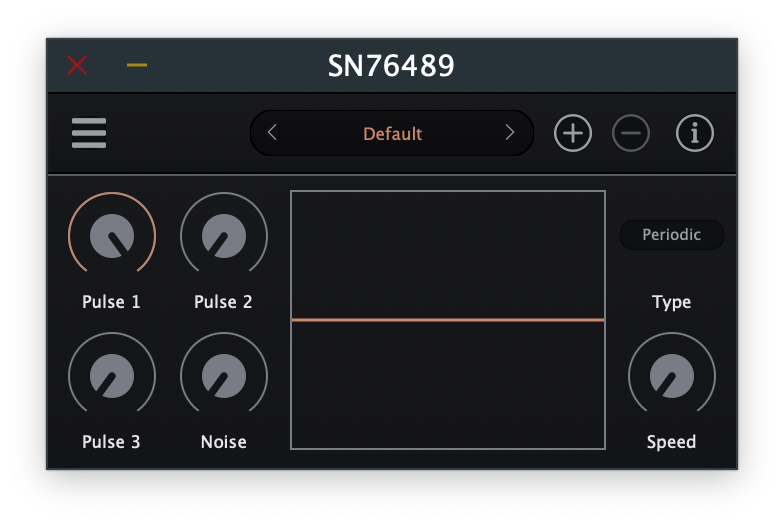Show plugin info via the i icon
784x524 pixels.
(695, 133)
